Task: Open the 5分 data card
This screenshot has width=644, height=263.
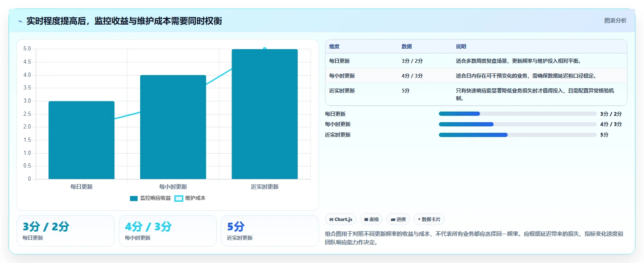Action: coord(270,231)
